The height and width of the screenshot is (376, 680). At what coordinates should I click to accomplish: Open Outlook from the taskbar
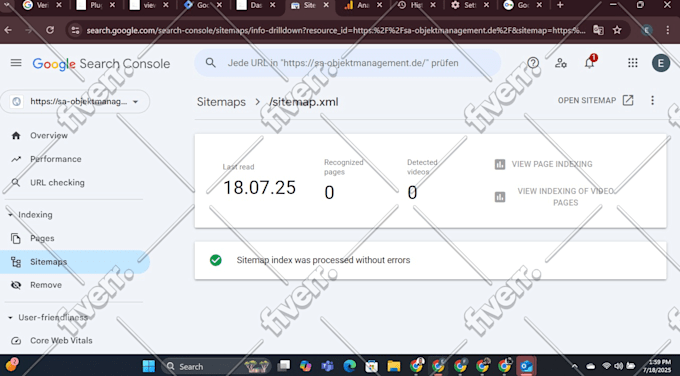point(526,366)
